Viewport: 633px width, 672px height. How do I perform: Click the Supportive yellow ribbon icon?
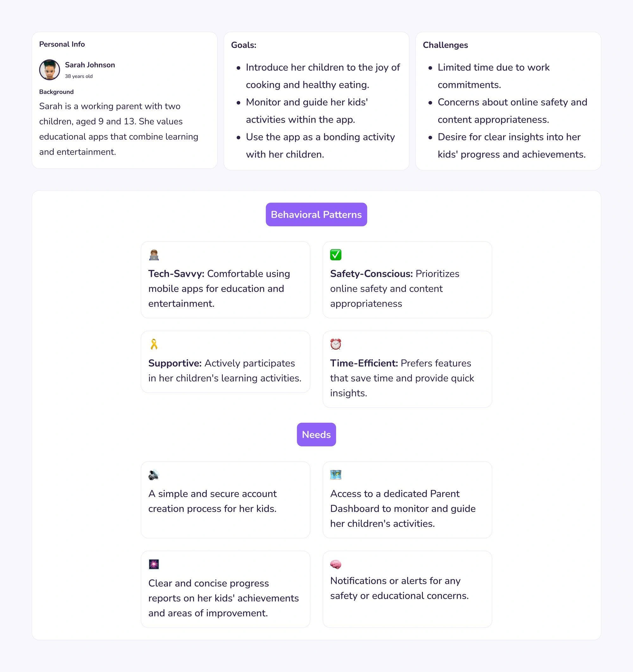(x=154, y=344)
